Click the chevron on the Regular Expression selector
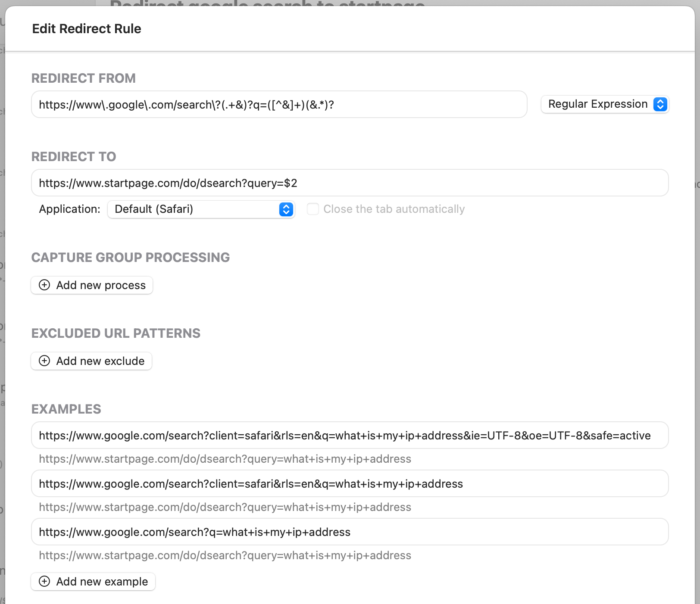 [660, 104]
